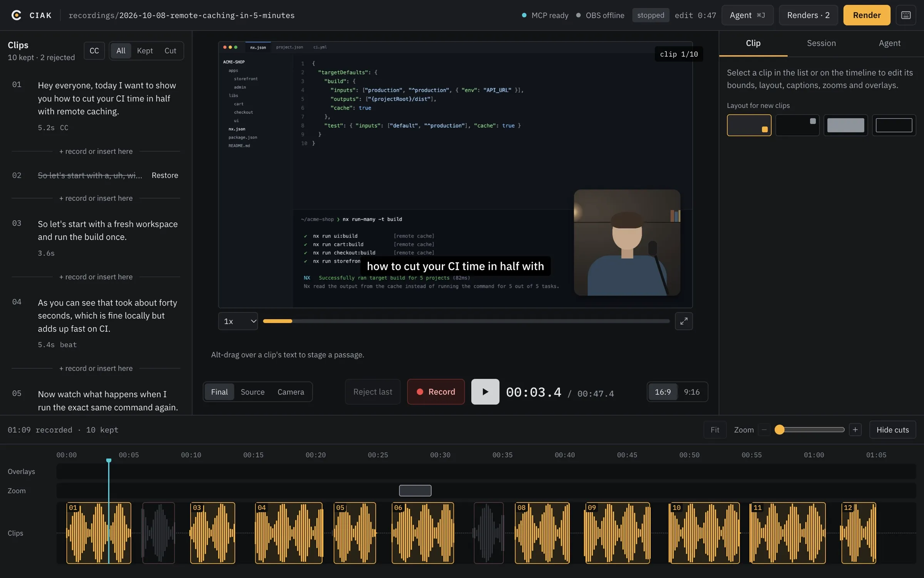Screen dimensions: 924x578
Task: Restore rejected clip 02
Action: (x=165, y=175)
